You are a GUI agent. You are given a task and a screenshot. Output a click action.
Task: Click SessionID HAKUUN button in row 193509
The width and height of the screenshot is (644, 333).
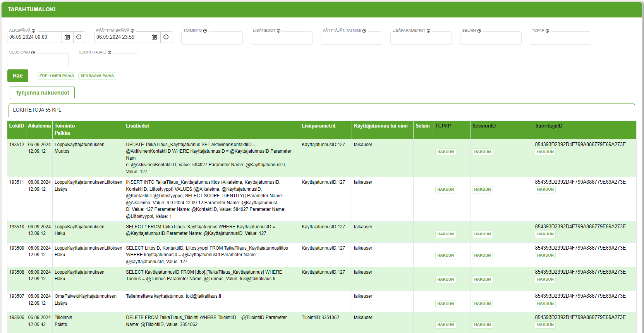click(482, 255)
